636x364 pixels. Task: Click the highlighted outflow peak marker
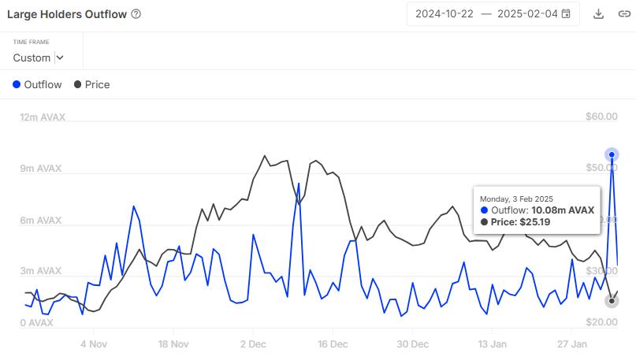612,154
